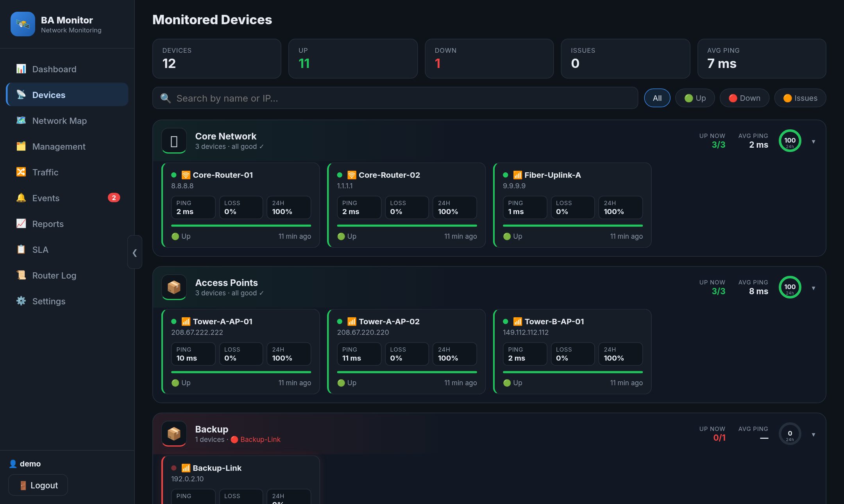Click the Traffic shuffle icon
Screen dimensions: 844x504
pos(21,172)
